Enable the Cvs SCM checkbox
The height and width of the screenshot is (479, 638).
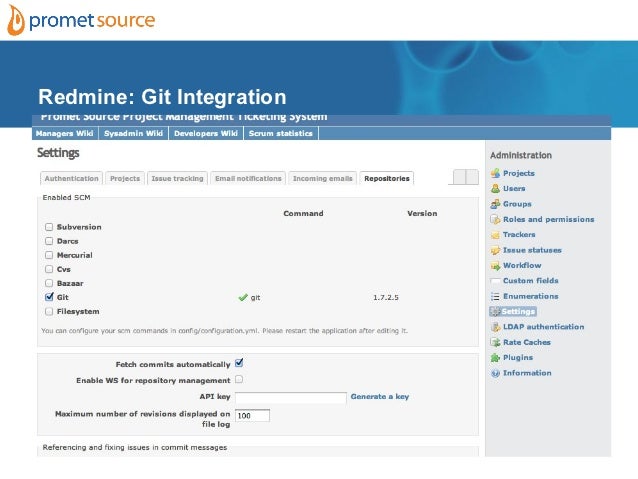[x=49, y=269]
